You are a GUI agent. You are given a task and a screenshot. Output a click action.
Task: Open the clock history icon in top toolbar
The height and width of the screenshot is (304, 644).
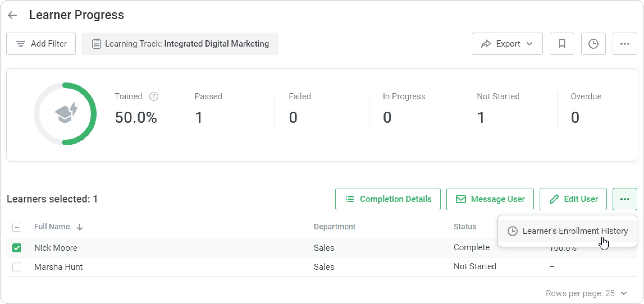[x=593, y=44]
